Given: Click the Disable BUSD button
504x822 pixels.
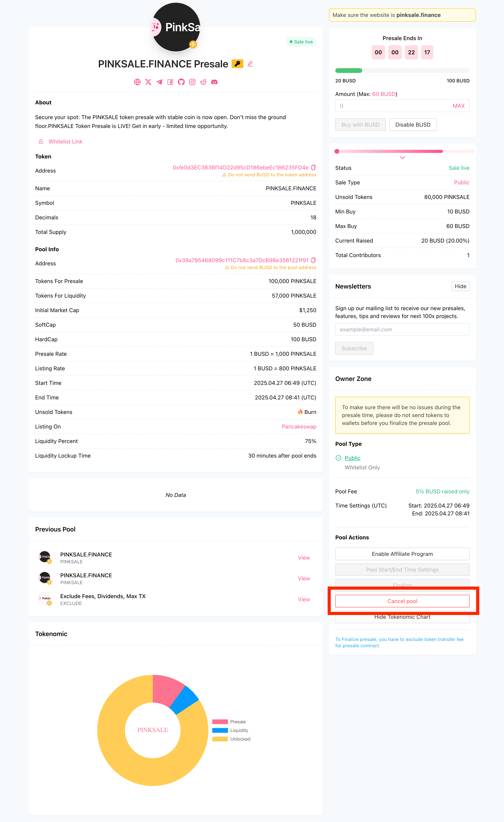Looking at the screenshot, I should click(413, 125).
